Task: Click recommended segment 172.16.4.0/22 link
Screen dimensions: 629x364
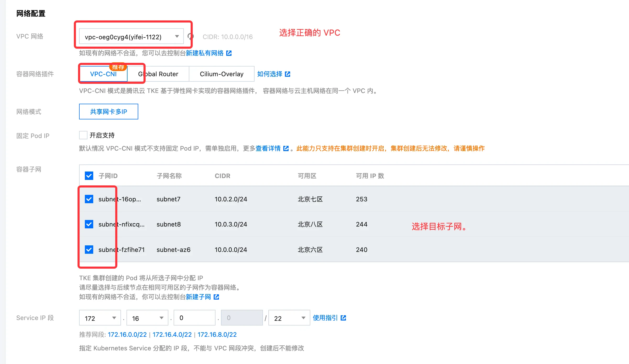Action: (172, 334)
